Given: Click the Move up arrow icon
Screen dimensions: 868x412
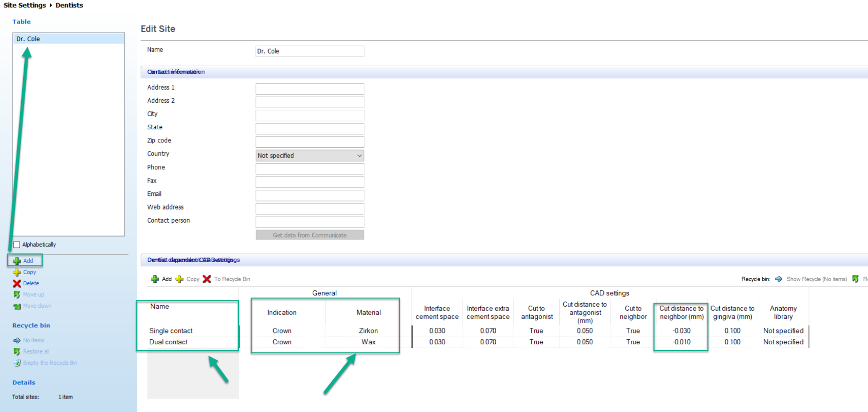Looking at the screenshot, I should [x=17, y=295].
